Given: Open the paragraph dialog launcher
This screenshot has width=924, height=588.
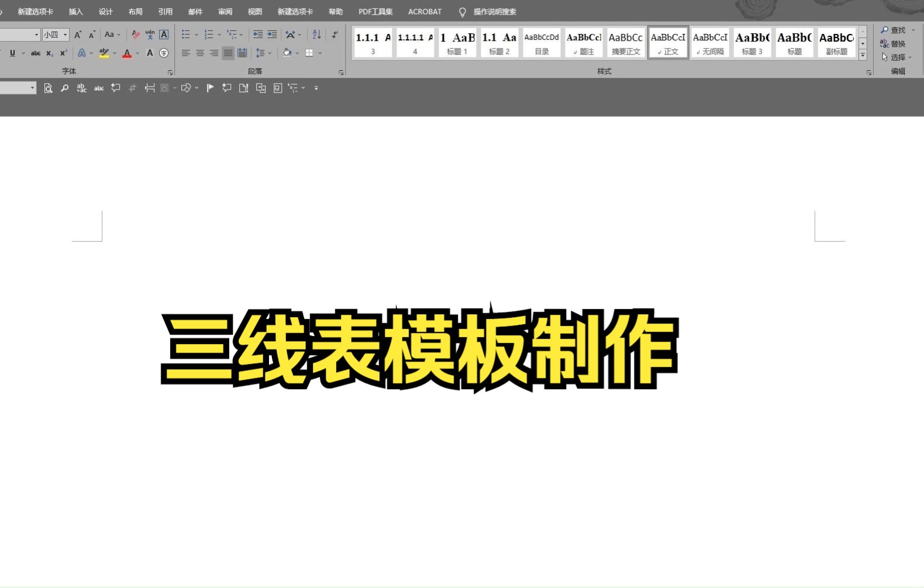Looking at the screenshot, I should (x=341, y=73).
